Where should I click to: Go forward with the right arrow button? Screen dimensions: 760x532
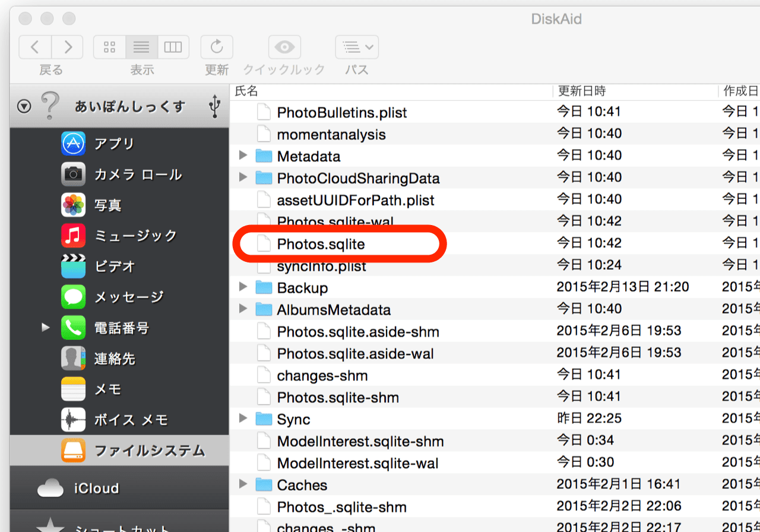(68, 47)
